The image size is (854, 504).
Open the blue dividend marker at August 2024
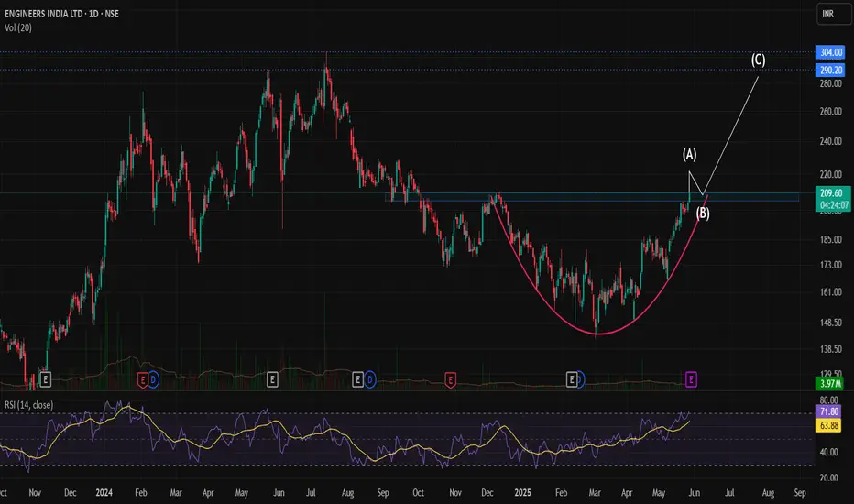(x=370, y=379)
